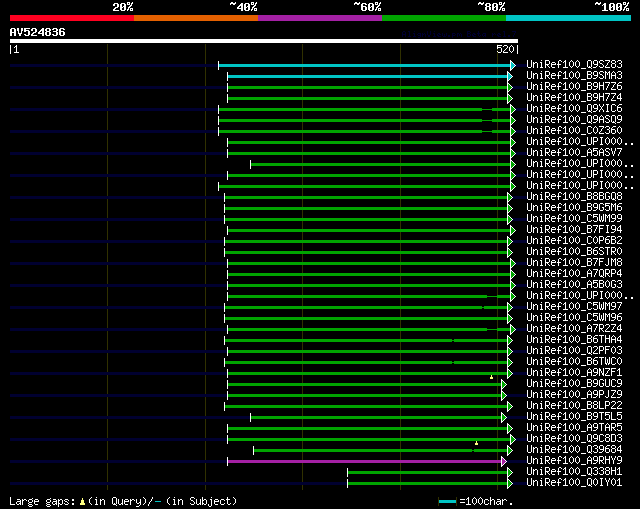Click the arrowhead on the UniRef100_Q2PF03 row
This screenshot has width=640, height=509.
510,351
